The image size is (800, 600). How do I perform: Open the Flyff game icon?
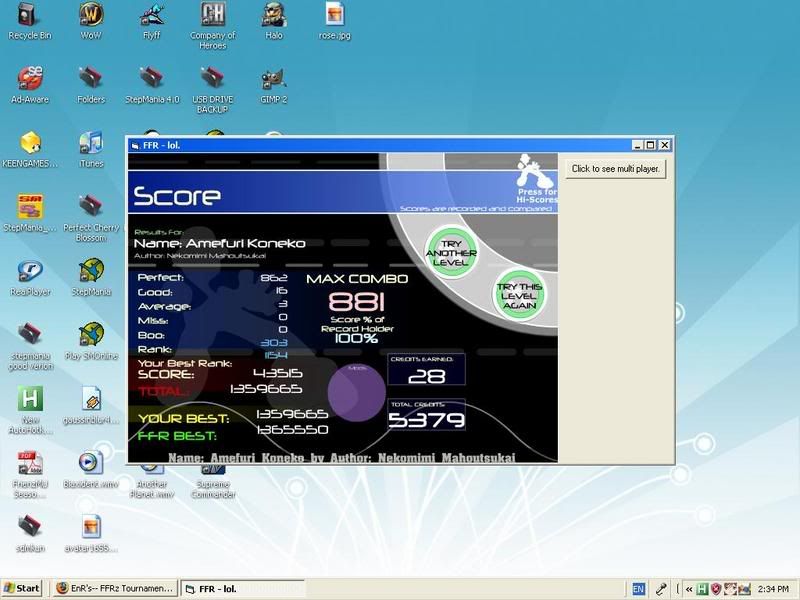(152, 15)
